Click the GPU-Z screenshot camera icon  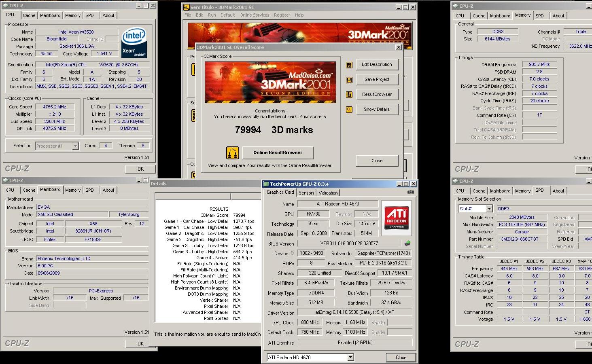(x=410, y=192)
